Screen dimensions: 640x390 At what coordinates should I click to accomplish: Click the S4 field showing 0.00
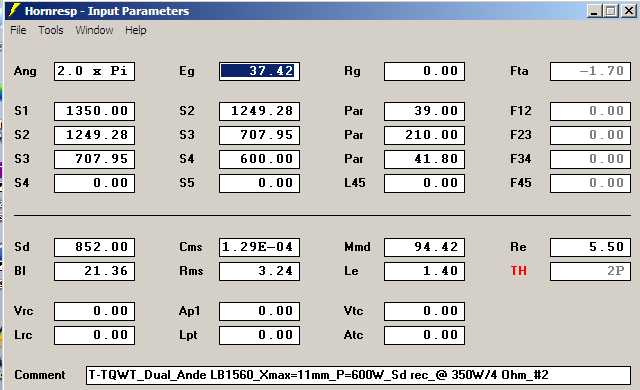click(x=94, y=183)
